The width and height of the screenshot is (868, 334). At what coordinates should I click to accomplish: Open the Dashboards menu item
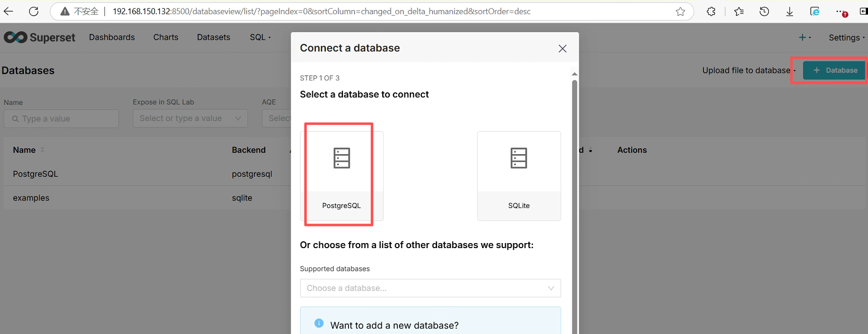point(112,37)
